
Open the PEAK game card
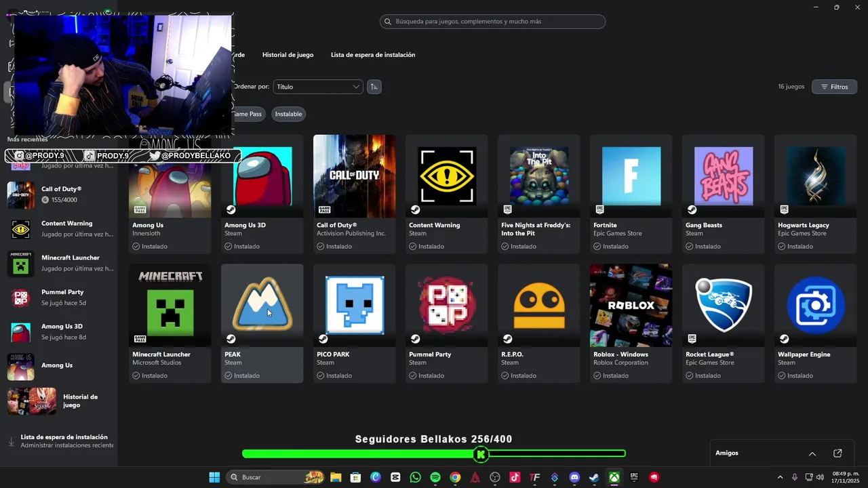pyautogui.click(x=262, y=323)
